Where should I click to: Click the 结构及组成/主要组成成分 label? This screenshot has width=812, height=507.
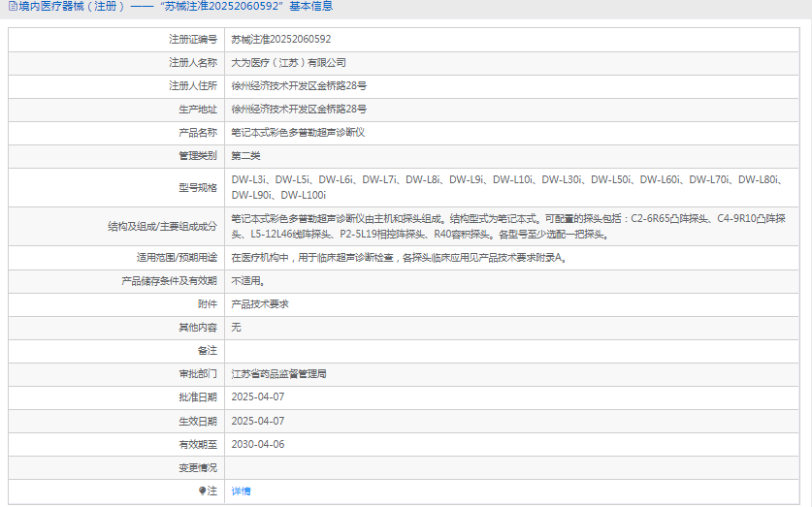[163, 226]
